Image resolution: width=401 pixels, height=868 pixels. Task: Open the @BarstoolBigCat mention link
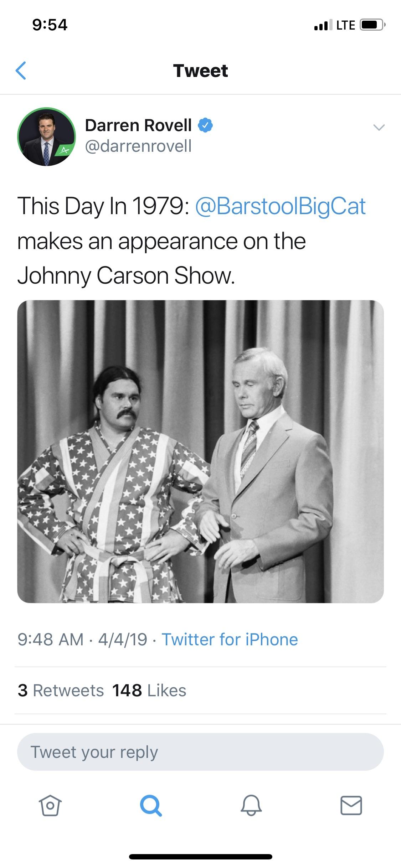pos(281,206)
